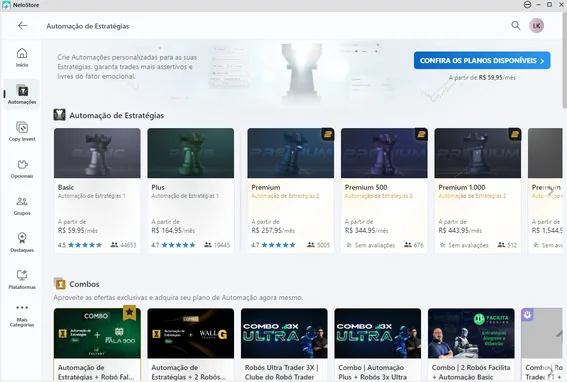Open the LK user profile avatar
Viewport: 567px width, 382px height.
point(536,26)
